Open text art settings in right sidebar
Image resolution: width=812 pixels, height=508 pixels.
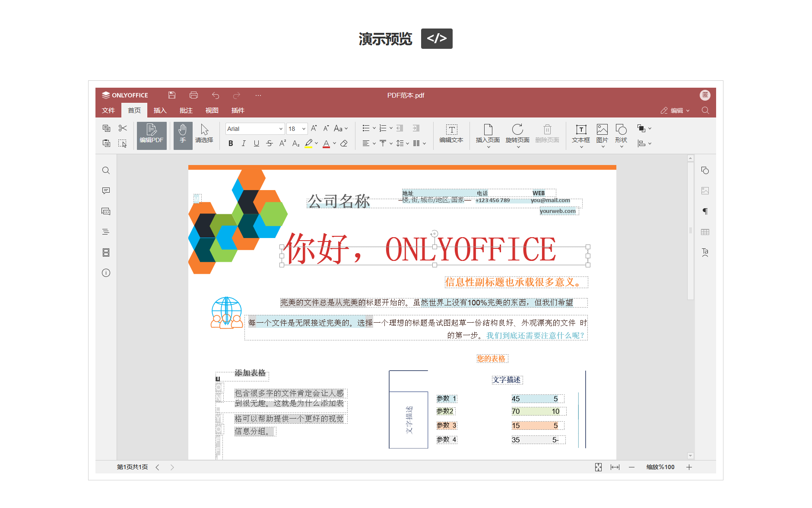(x=705, y=252)
